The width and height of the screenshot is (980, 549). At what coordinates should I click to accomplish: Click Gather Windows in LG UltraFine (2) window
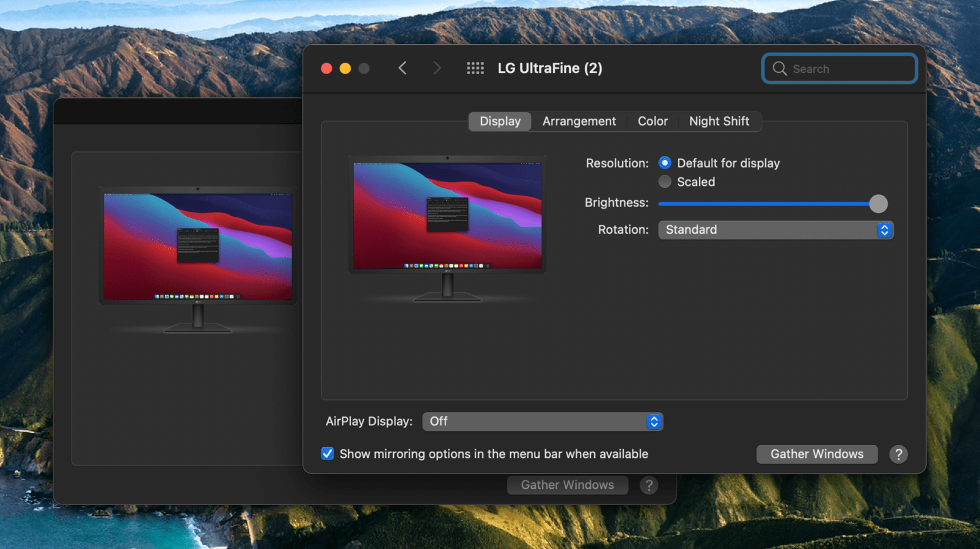pyautogui.click(x=817, y=454)
